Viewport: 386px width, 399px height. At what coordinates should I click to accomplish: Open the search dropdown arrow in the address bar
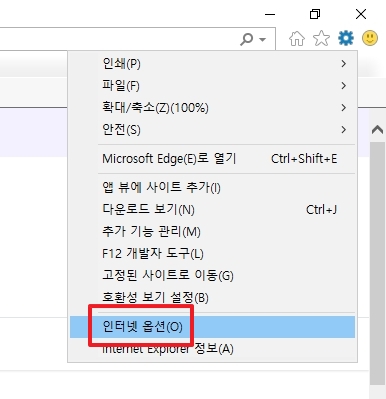coord(263,40)
